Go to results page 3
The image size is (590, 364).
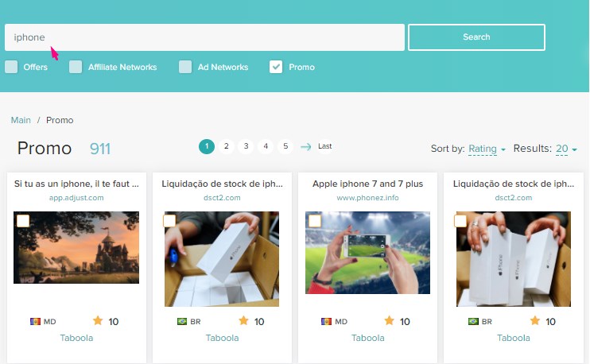point(246,146)
